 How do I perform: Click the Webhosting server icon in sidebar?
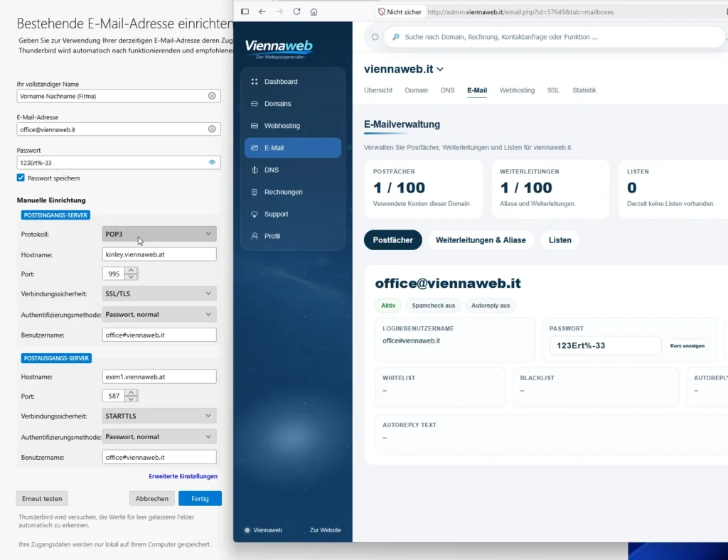(254, 126)
